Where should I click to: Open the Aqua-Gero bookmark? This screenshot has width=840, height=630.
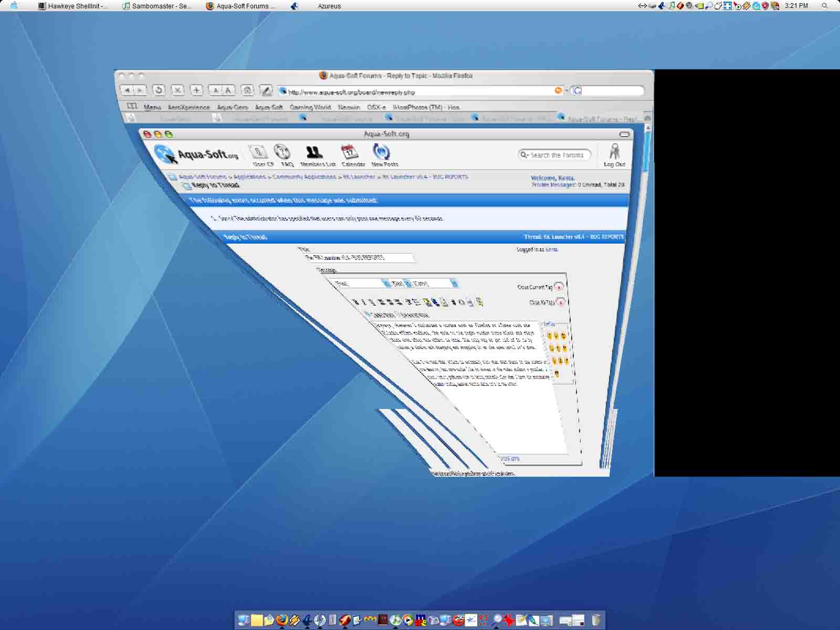click(233, 107)
